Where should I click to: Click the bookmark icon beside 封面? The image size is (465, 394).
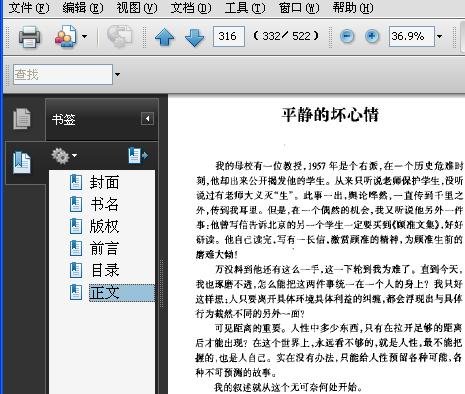point(76,182)
